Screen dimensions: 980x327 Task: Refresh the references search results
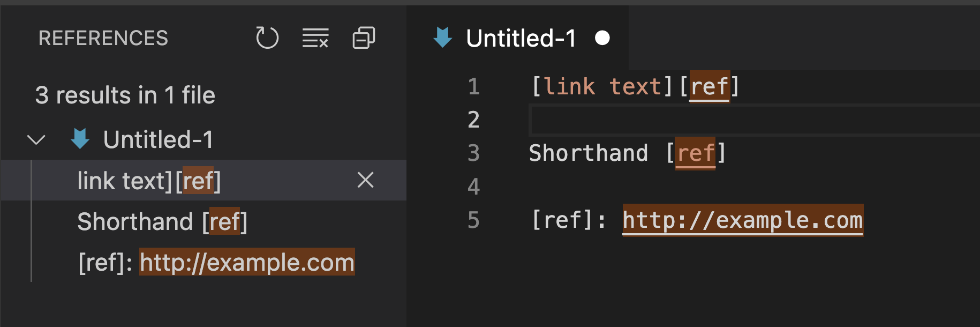coord(268,38)
